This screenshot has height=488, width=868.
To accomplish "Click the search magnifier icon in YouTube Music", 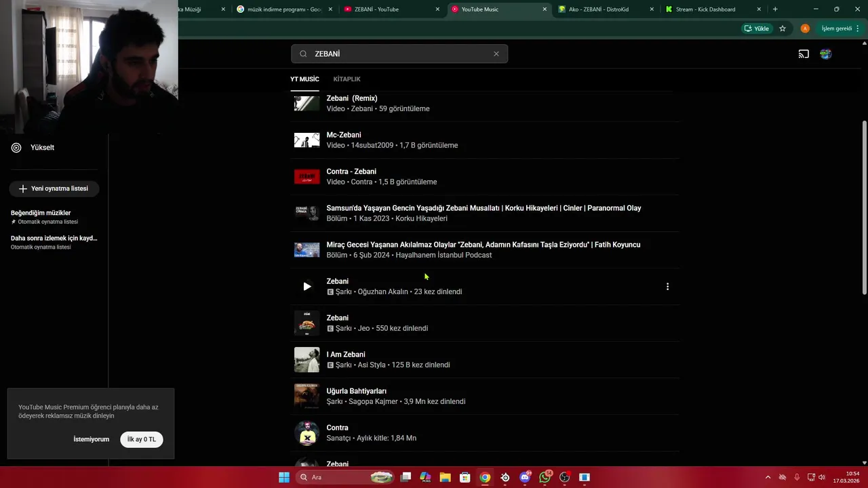I will coord(303,54).
